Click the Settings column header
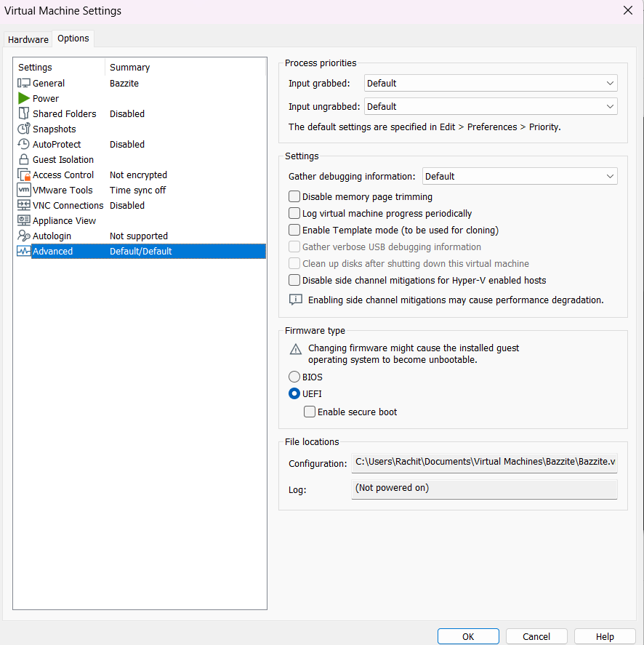The height and width of the screenshot is (645, 644). coord(35,67)
